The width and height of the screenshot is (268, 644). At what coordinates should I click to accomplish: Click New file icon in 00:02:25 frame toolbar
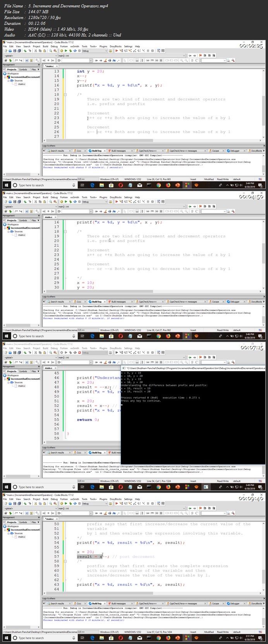point(6,51)
